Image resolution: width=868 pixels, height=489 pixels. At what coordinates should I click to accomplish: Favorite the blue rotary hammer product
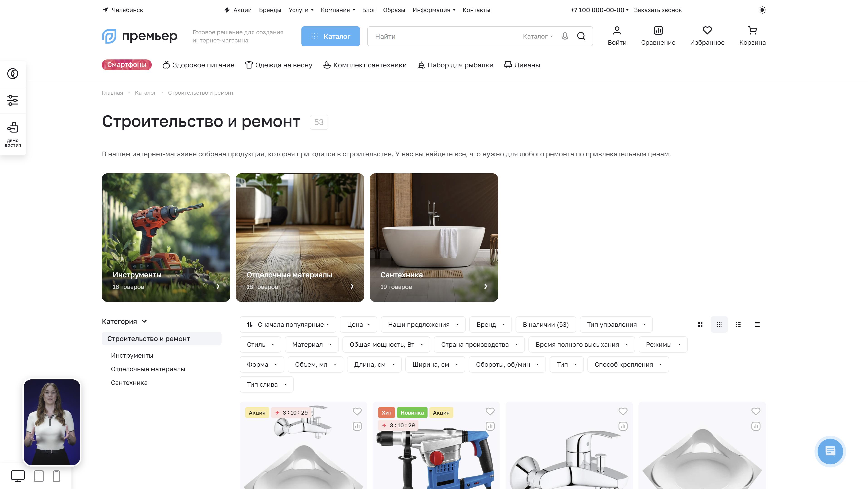(490, 411)
